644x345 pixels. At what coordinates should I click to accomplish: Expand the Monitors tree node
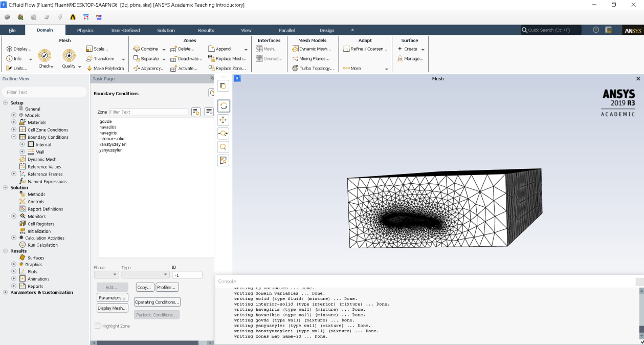[x=14, y=217]
